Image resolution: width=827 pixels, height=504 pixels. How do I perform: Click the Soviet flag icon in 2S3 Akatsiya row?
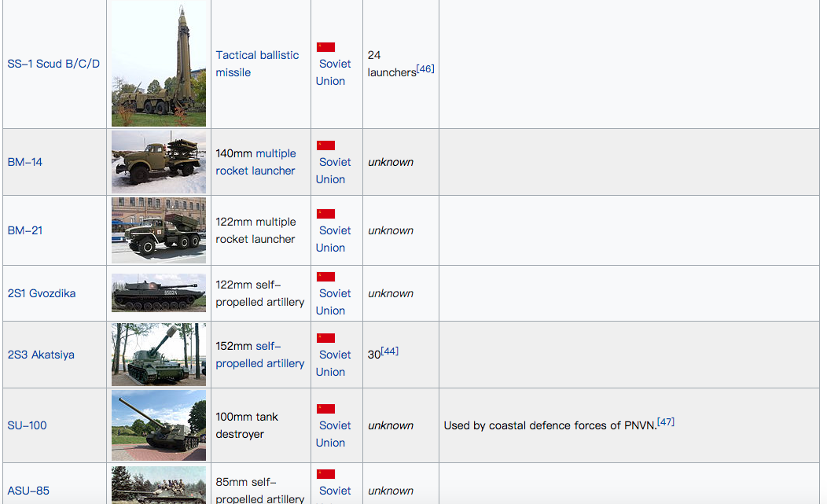click(x=326, y=338)
